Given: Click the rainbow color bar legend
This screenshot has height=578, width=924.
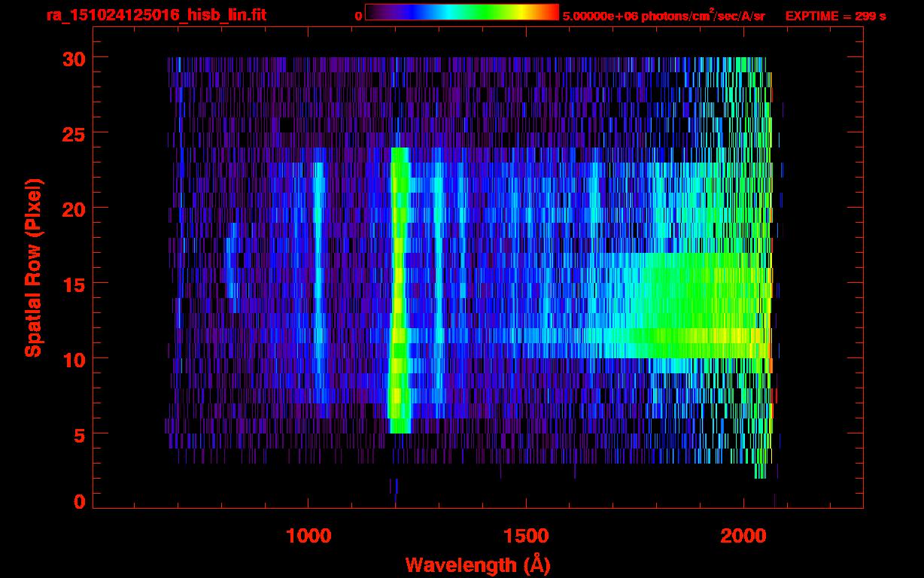Looking at the screenshot, I should [462, 12].
